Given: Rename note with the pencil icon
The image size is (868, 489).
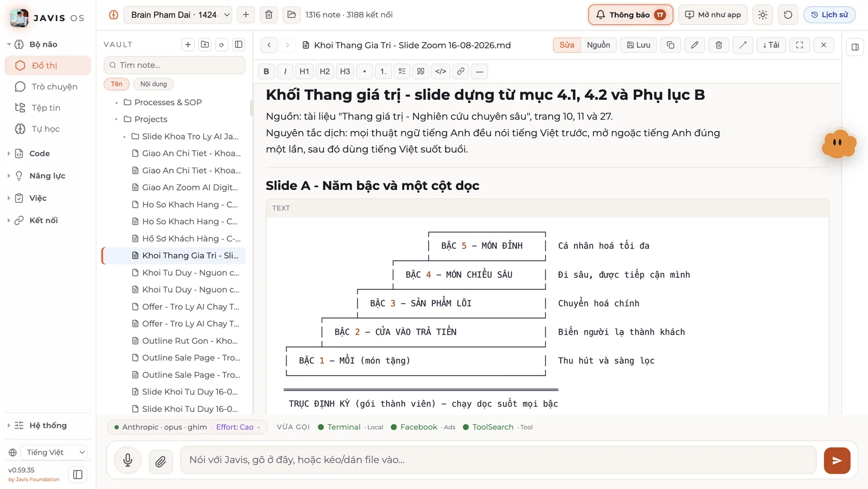Looking at the screenshot, I should (x=694, y=45).
